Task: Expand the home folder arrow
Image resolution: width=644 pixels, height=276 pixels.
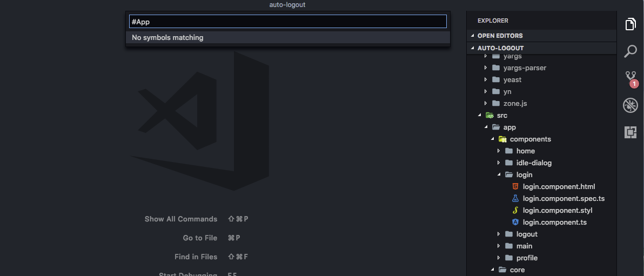Action: click(499, 151)
